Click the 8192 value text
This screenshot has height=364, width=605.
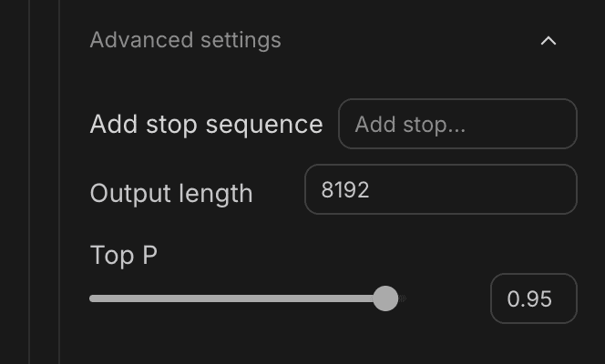(345, 189)
